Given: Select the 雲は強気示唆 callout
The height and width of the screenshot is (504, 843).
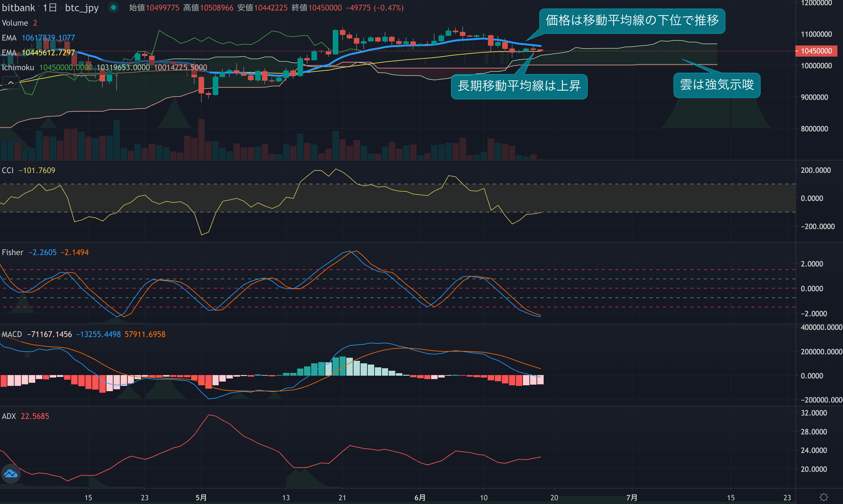Looking at the screenshot, I should pos(717,85).
